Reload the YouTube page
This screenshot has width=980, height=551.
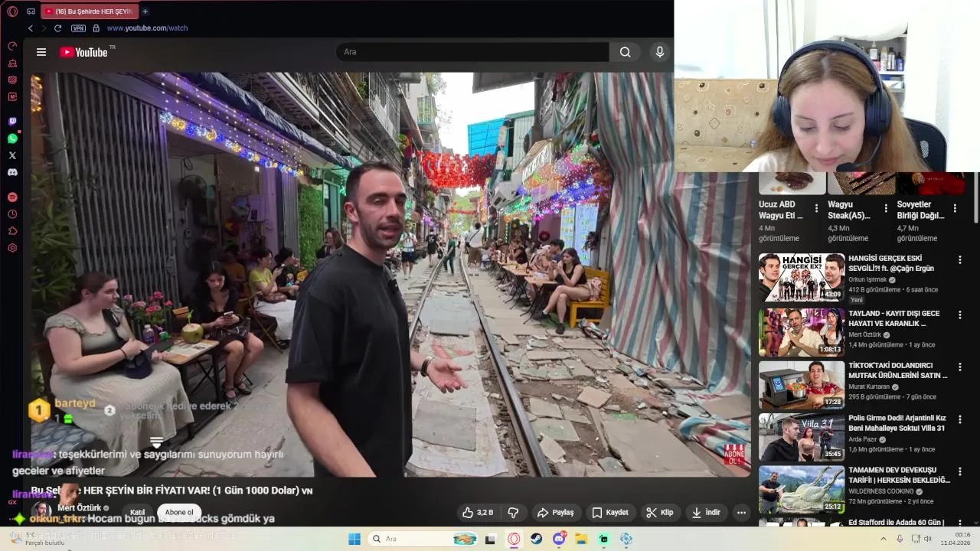click(57, 28)
